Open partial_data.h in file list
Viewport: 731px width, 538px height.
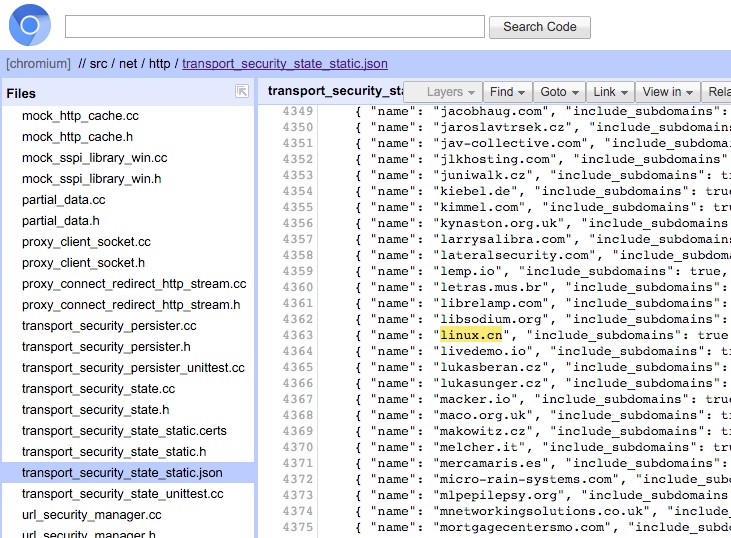(x=61, y=221)
